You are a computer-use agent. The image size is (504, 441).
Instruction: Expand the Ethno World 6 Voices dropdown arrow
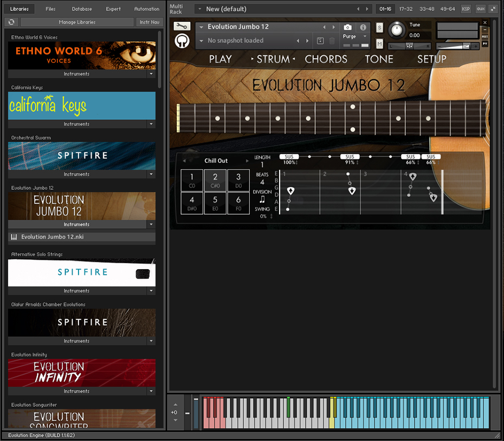tap(151, 74)
